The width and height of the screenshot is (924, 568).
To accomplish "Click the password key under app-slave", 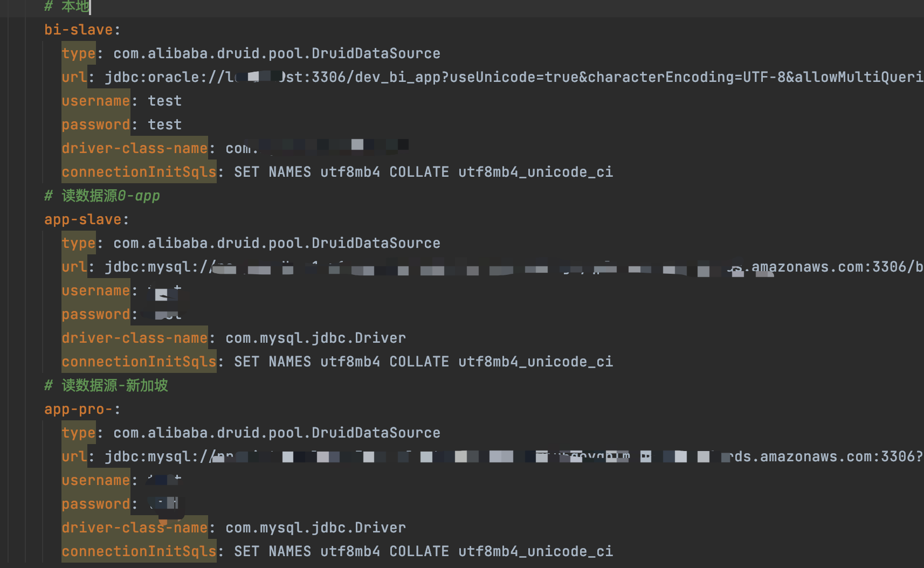I will point(96,314).
